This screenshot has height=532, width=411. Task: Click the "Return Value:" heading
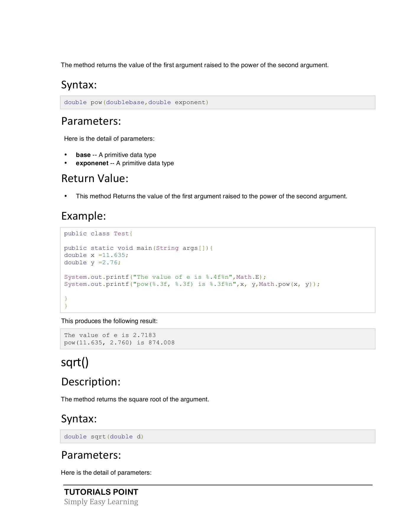tap(95, 179)
